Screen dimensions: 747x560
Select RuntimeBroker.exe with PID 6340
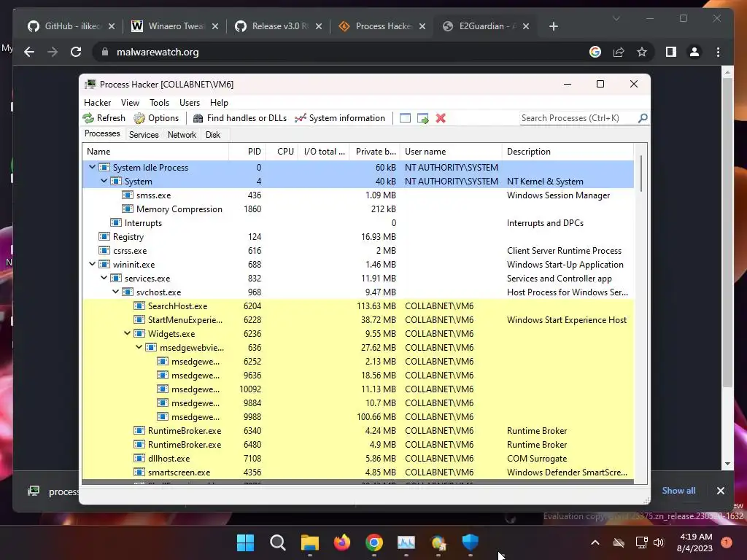357,430
